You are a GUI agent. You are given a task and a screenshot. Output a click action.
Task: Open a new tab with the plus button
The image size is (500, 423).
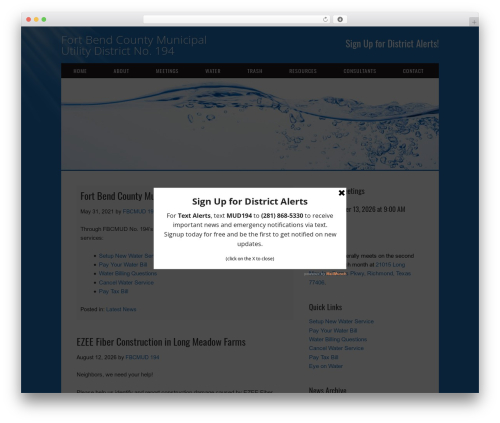474,22
